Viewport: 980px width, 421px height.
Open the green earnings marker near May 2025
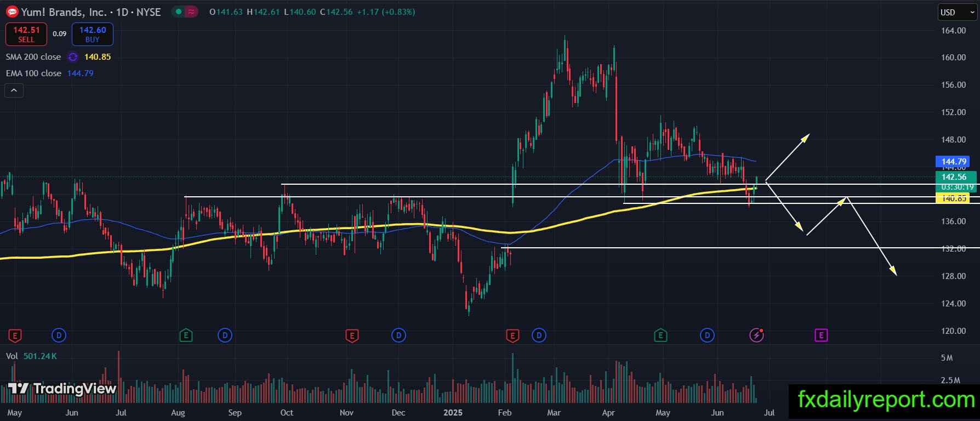[660, 335]
